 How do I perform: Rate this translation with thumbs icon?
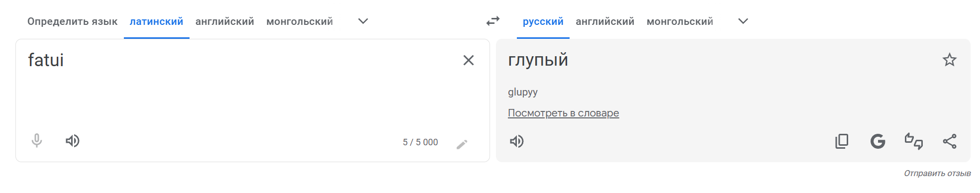pos(914,141)
